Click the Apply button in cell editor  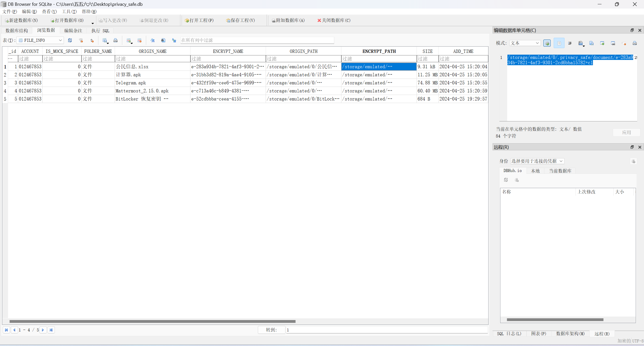tap(626, 132)
